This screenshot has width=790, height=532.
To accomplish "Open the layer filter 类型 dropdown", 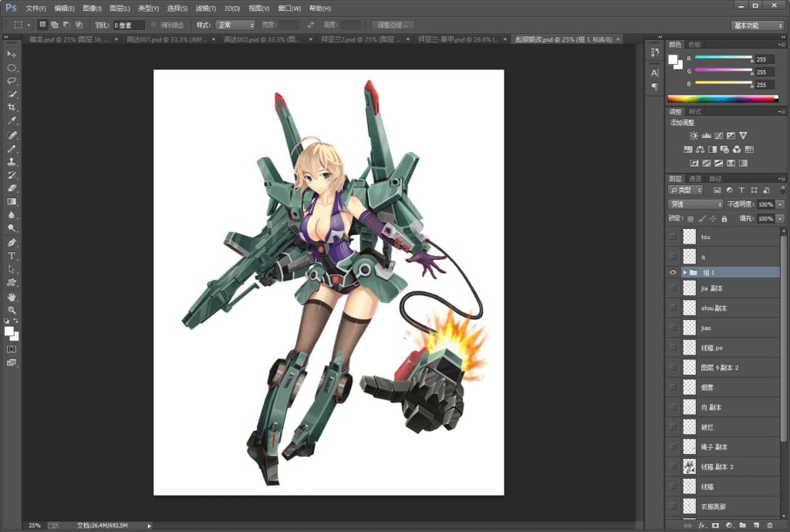I will pyautogui.click(x=685, y=190).
